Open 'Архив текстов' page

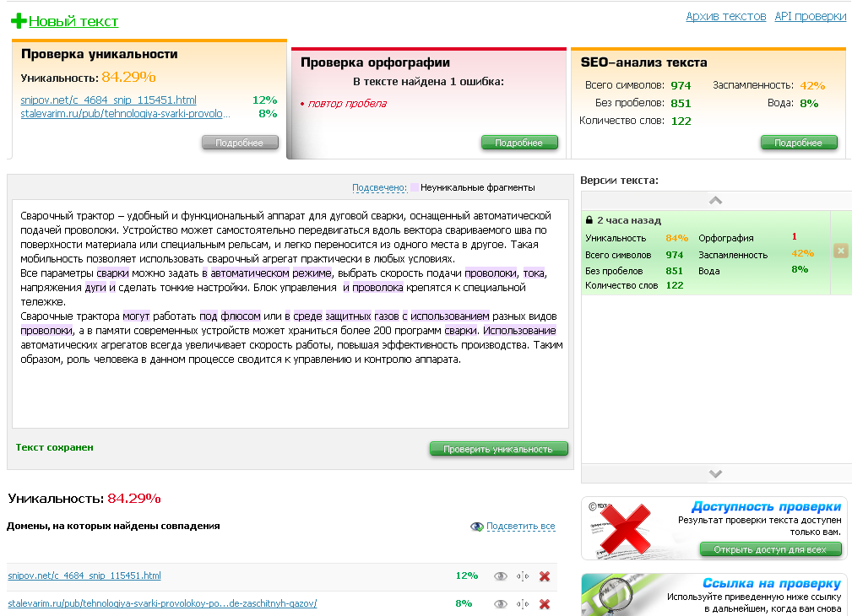pyautogui.click(x=725, y=16)
